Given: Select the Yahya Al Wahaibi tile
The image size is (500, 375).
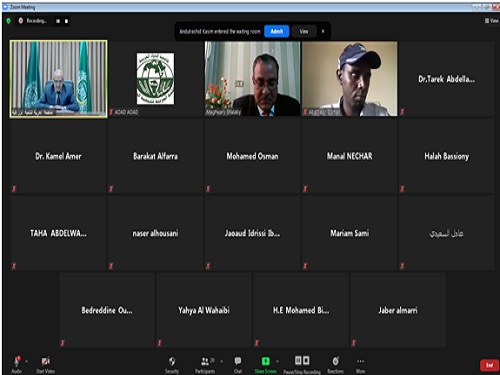Looking at the screenshot, I should [204, 310].
